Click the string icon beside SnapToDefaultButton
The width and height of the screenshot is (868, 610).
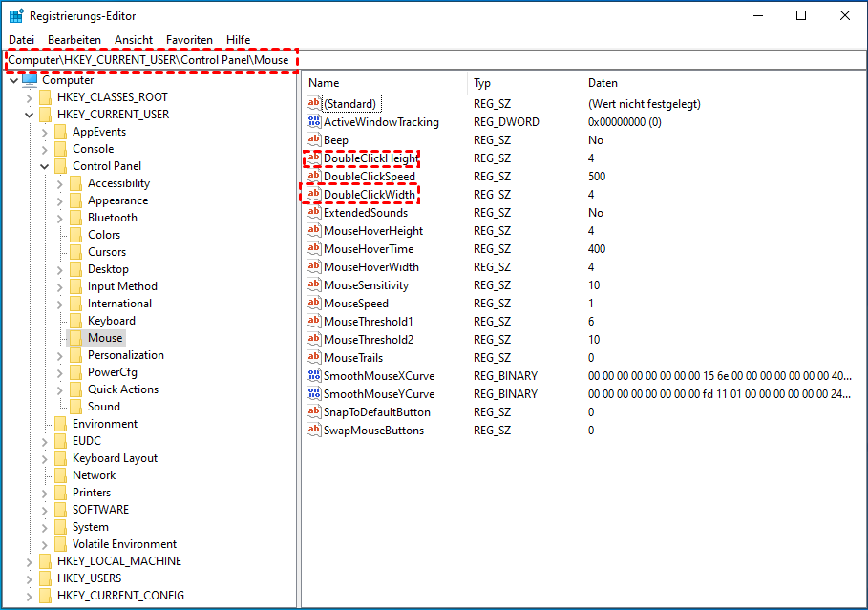[314, 411]
